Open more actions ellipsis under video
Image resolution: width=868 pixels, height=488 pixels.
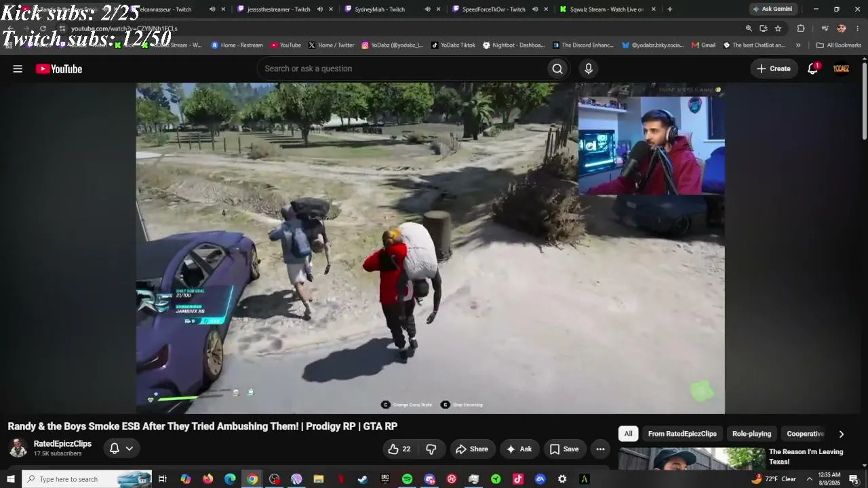(x=600, y=449)
